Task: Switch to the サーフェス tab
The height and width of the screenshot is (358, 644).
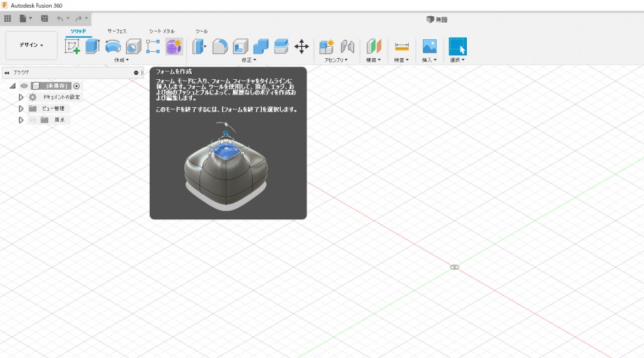Action: 117,32
